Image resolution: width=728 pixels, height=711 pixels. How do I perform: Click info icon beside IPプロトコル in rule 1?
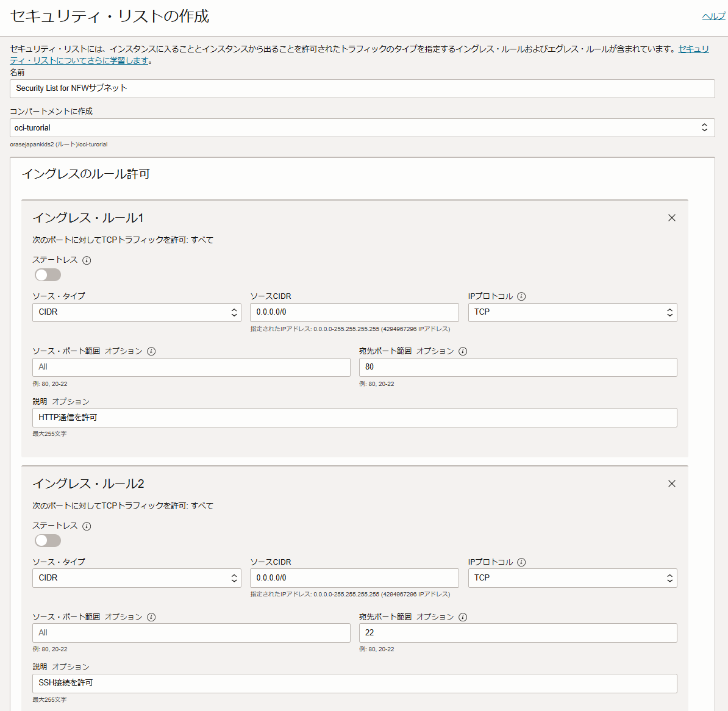tap(521, 296)
